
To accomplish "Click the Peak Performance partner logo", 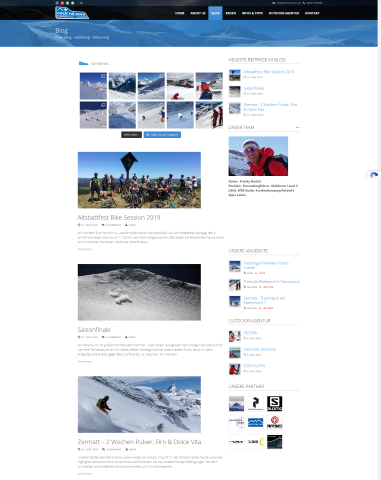I will [256, 404].
